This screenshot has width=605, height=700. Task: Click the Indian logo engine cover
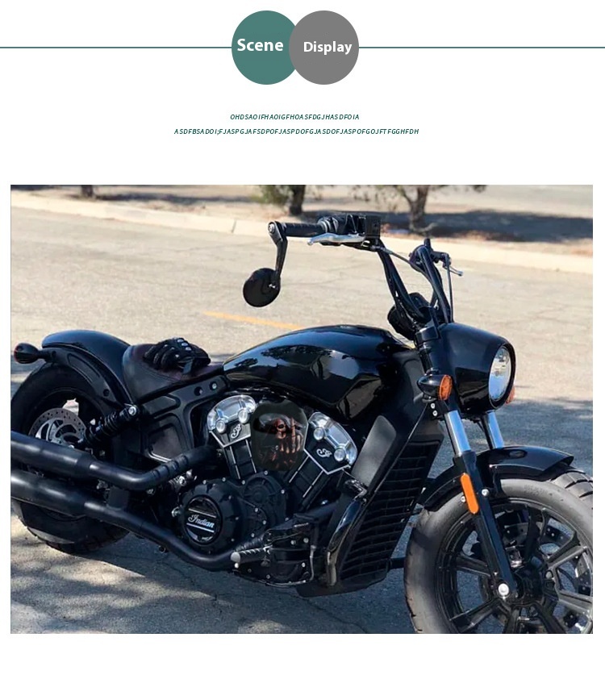202,522
